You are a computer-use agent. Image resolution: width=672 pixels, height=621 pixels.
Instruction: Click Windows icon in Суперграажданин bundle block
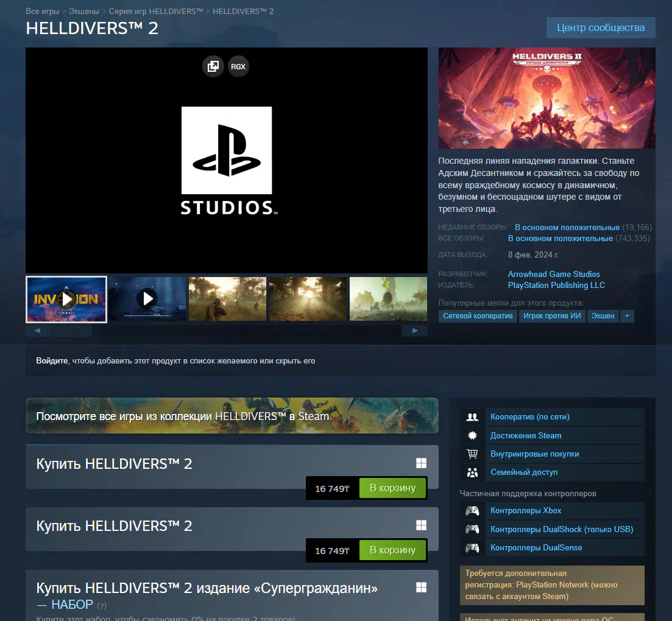[x=421, y=587]
